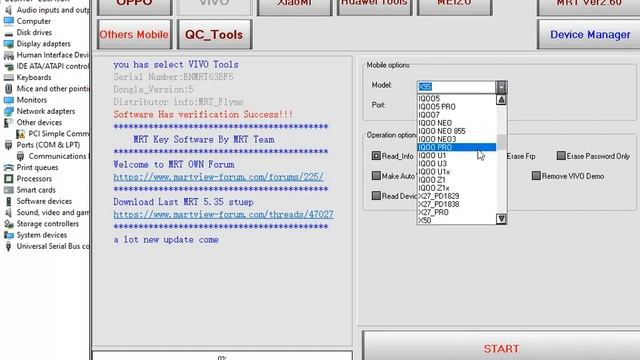This screenshot has width=640, height=360.
Task: Choose X50 at bottom of model list
Action: coord(456,220)
